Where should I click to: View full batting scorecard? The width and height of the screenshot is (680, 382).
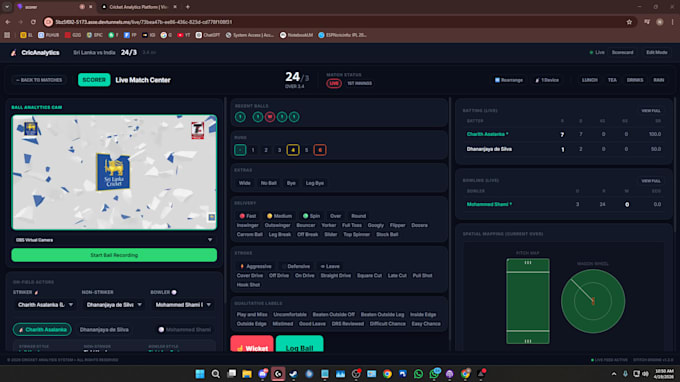click(651, 111)
